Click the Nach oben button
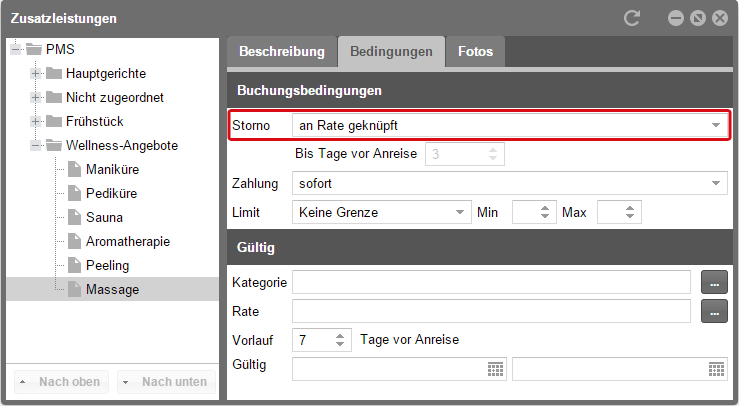Image resolution: width=739 pixels, height=406 pixels. tap(61, 381)
